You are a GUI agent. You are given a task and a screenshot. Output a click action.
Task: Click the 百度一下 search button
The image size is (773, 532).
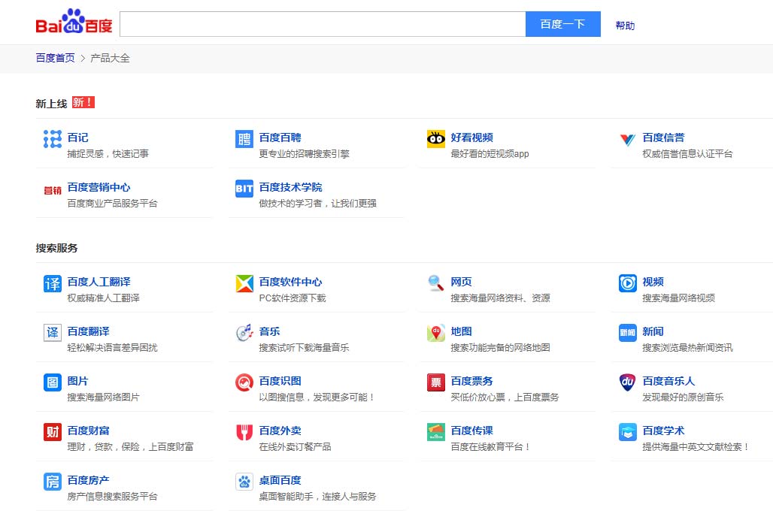click(x=563, y=24)
